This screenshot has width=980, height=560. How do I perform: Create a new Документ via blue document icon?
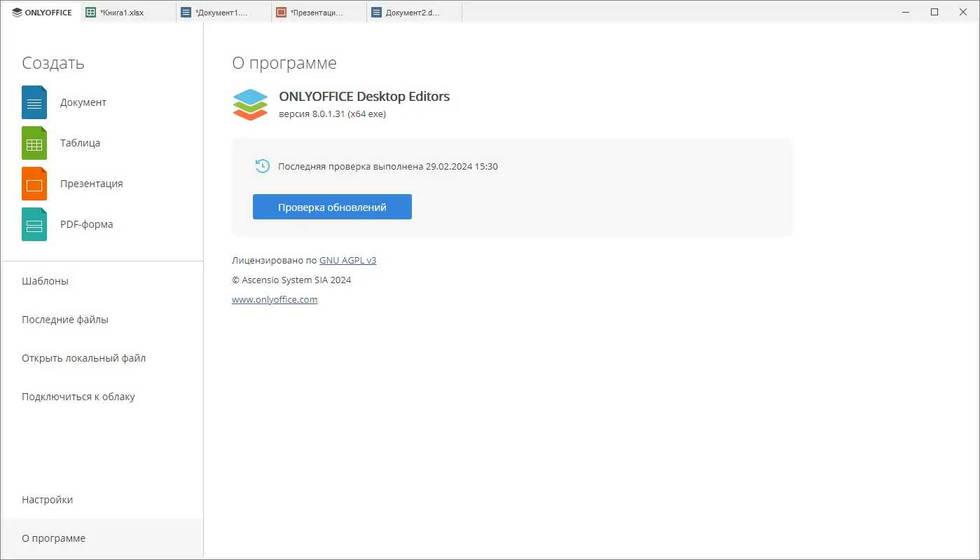coord(34,102)
